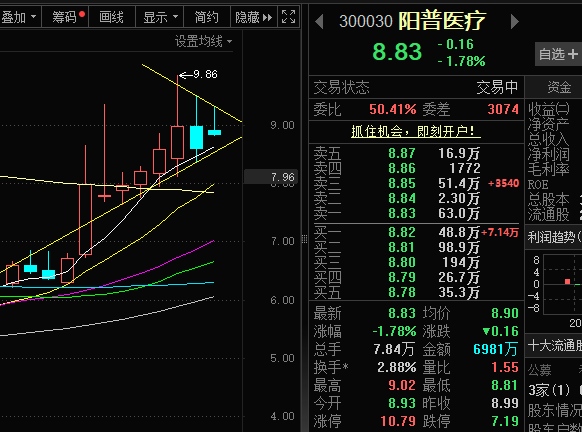Click the fullscreen expand icon

pos(288,17)
